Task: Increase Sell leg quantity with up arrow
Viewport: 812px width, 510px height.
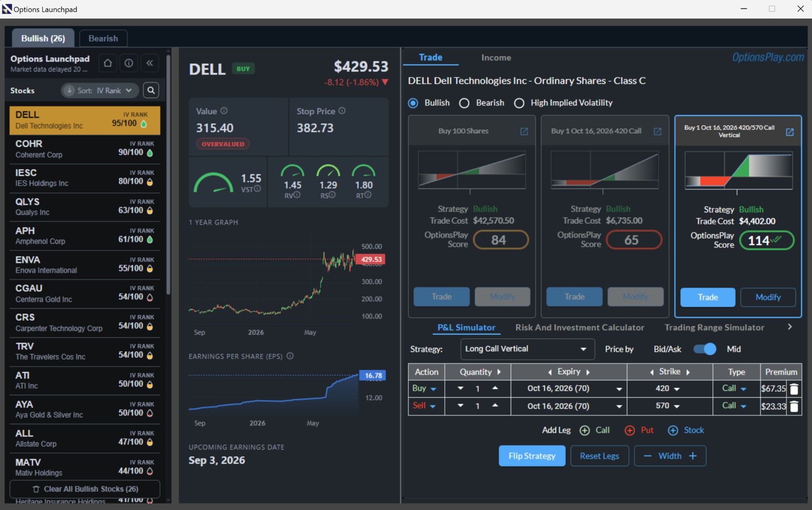Action: (x=495, y=405)
